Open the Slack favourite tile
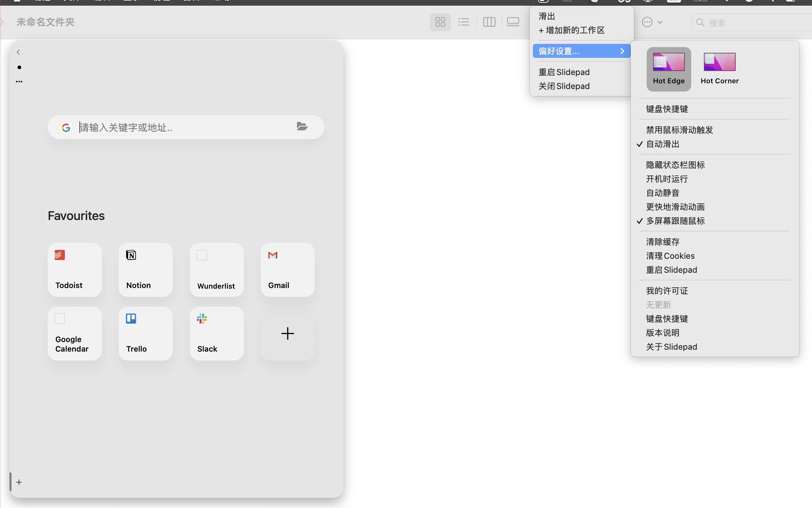The height and width of the screenshot is (508, 812). coord(217,333)
